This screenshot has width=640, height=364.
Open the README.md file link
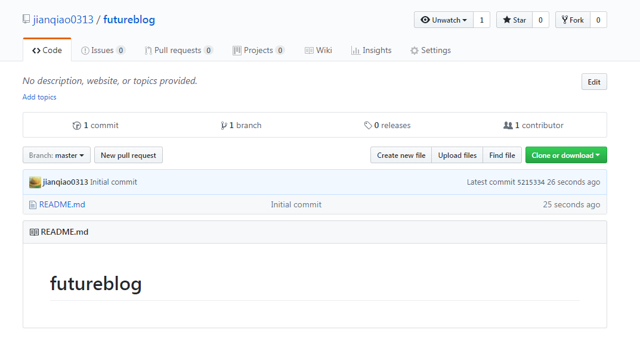point(62,204)
